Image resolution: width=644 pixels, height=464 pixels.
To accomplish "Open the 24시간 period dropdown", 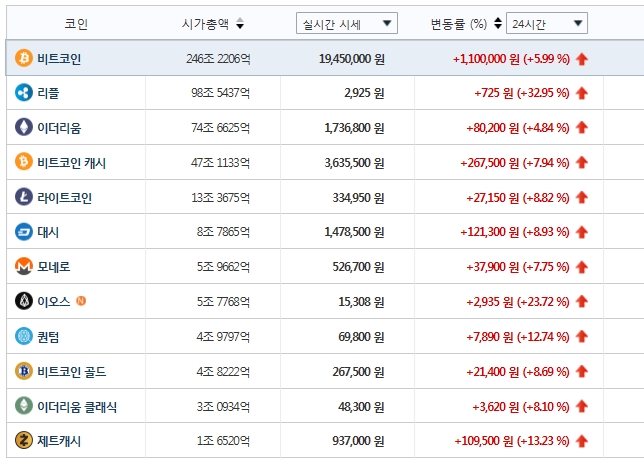I will click(546, 23).
